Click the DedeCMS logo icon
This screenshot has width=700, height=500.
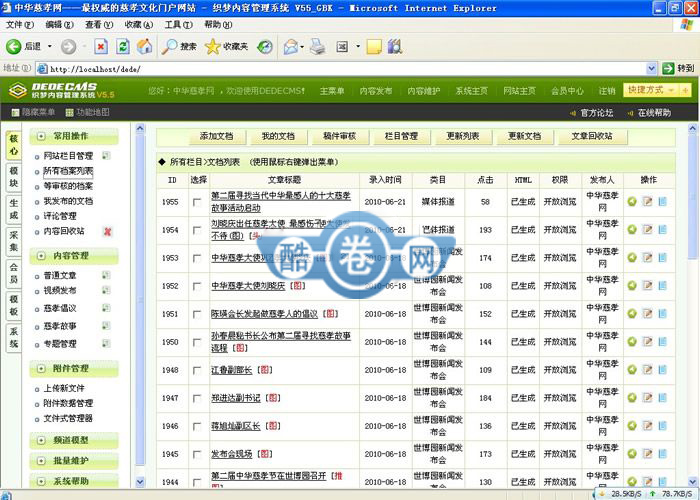tap(18, 91)
